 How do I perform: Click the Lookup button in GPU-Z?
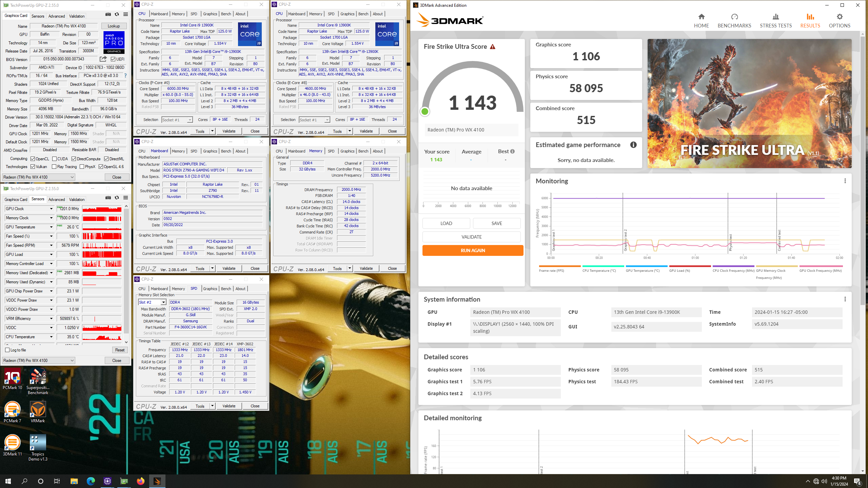tap(114, 26)
